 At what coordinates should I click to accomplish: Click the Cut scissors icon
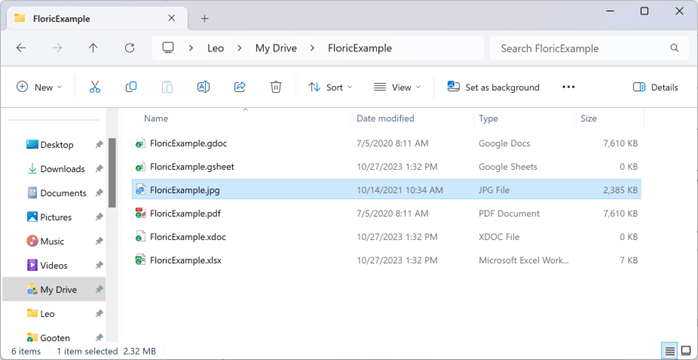[95, 87]
